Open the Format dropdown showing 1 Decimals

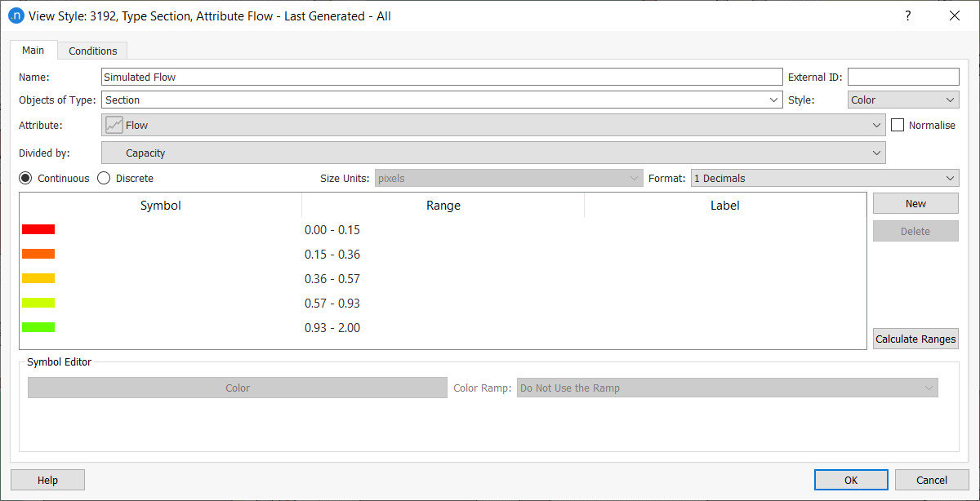click(824, 178)
